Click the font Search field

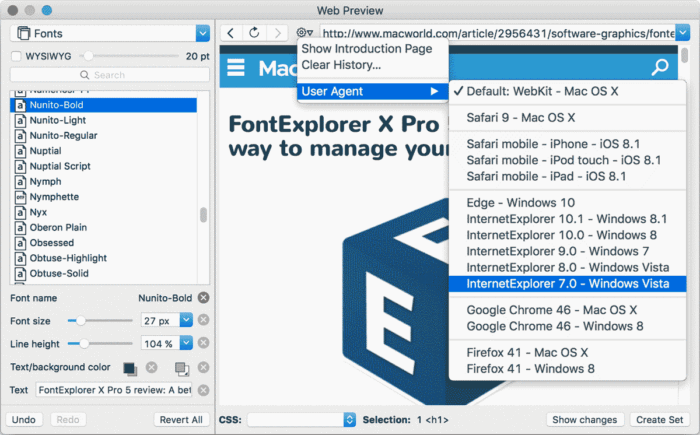point(109,75)
